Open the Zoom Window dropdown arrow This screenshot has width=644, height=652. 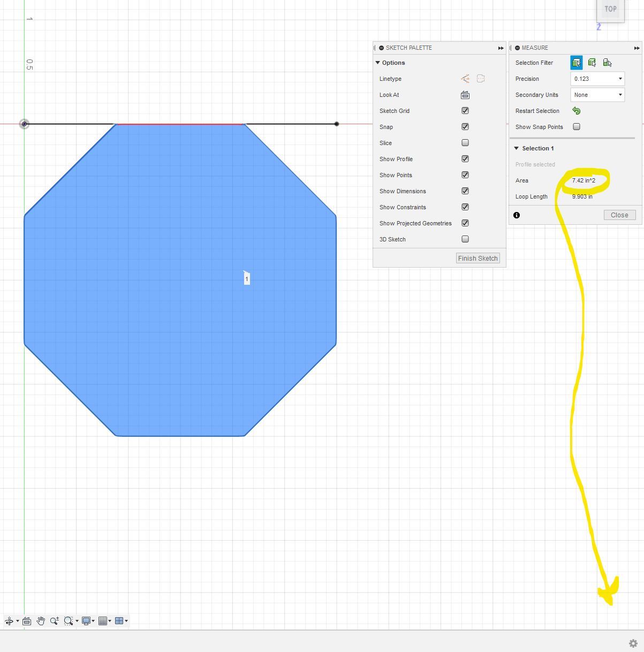pyautogui.click(x=77, y=621)
